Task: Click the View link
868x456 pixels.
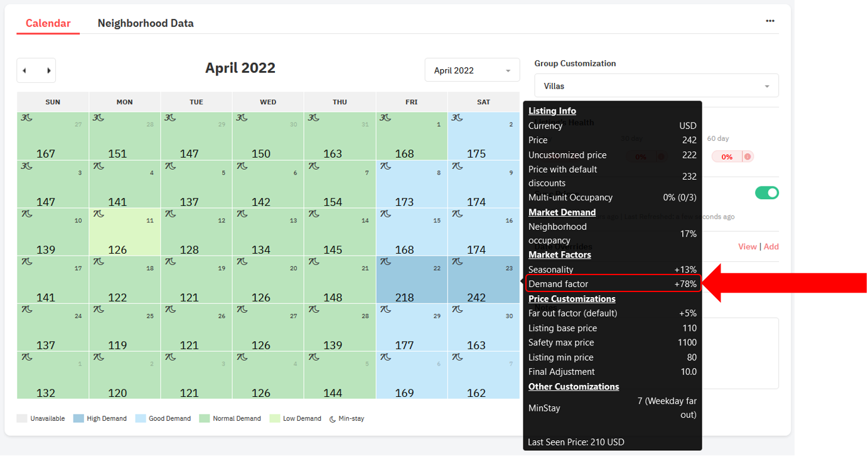Action: 747,247
